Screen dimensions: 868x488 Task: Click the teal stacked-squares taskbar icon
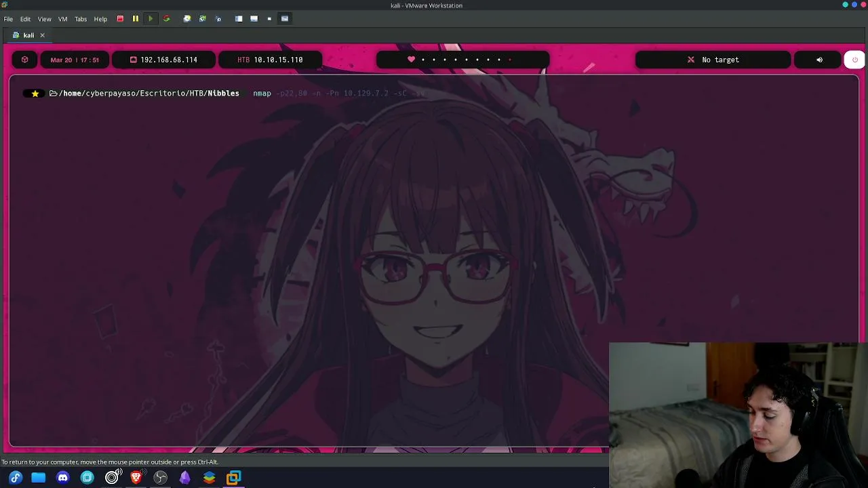[87, 478]
